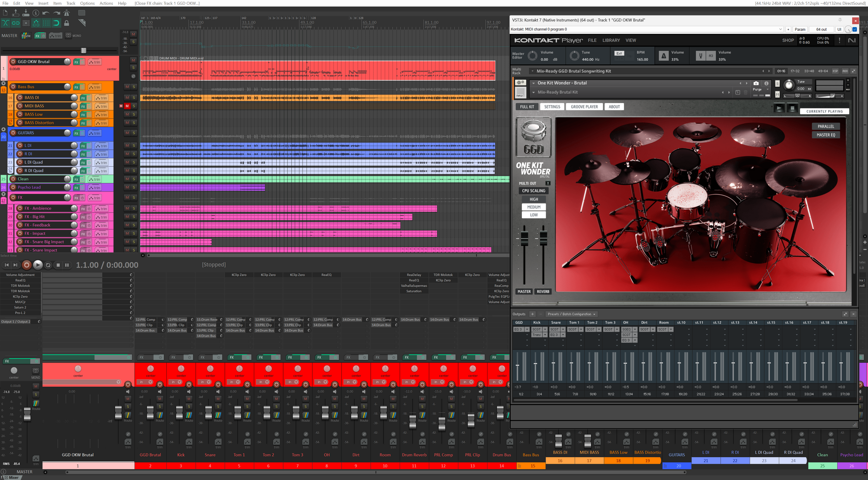Image resolution: width=868 pixels, height=480 pixels.
Task: Open Route settings on the MASTER track
Action: [25, 35]
